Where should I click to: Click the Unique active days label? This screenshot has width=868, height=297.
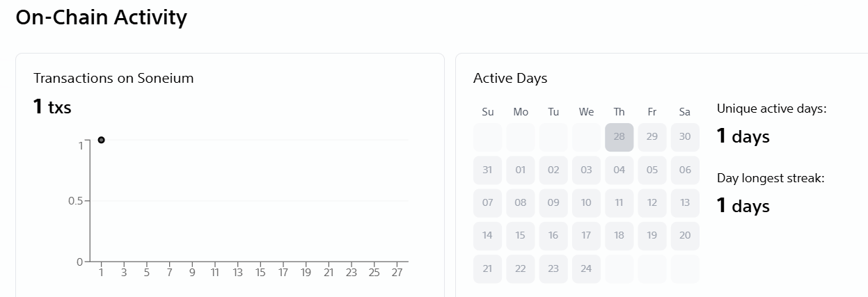pyautogui.click(x=771, y=109)
